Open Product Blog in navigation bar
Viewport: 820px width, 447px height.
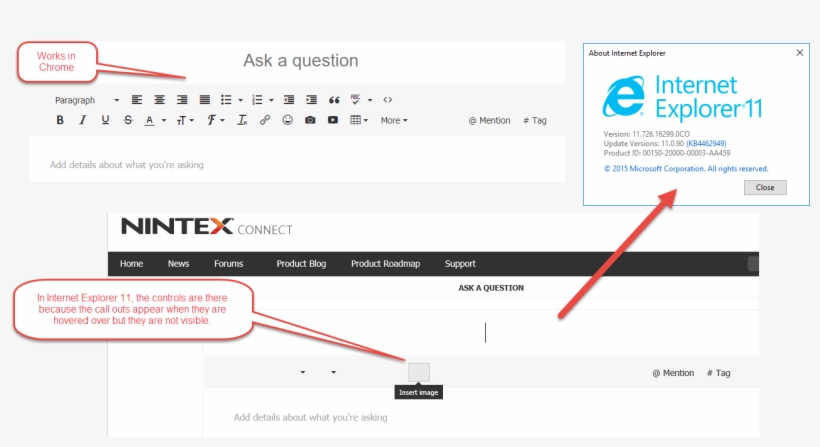point(301,263)
